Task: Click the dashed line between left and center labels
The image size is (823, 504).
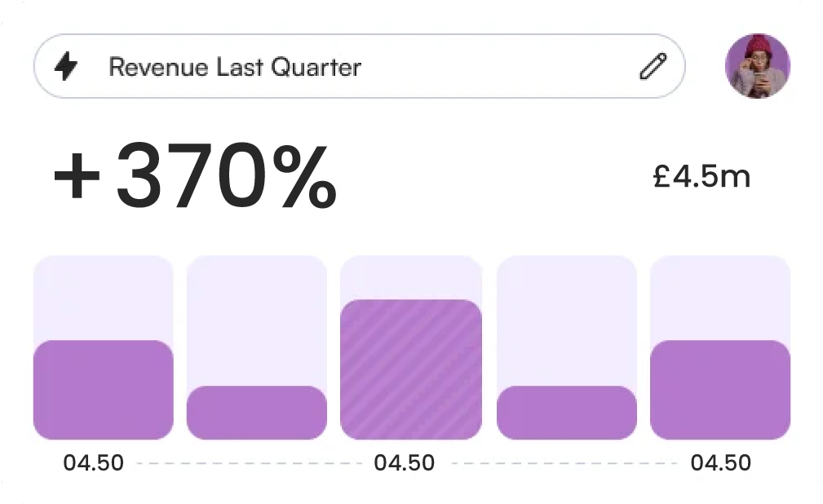Action: 249,463
